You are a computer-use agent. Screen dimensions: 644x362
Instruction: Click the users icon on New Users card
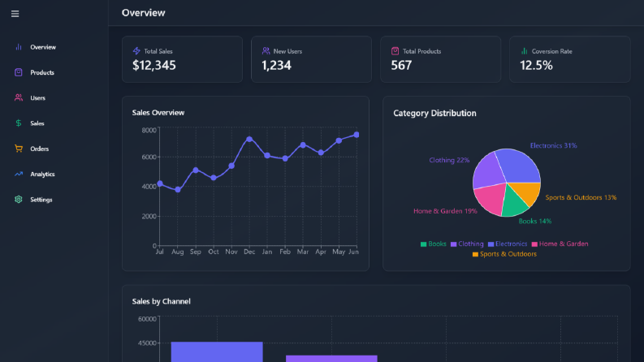(266, 51)
